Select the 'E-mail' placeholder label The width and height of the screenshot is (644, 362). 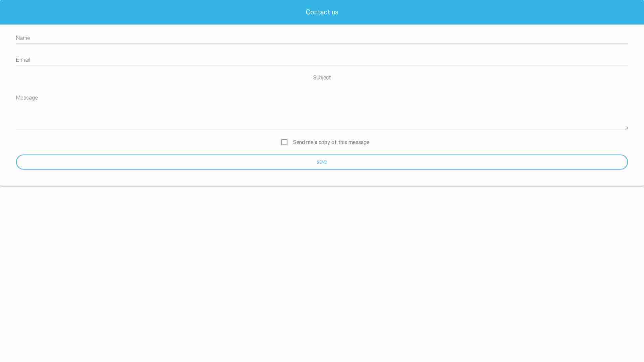tap(23, 60)
